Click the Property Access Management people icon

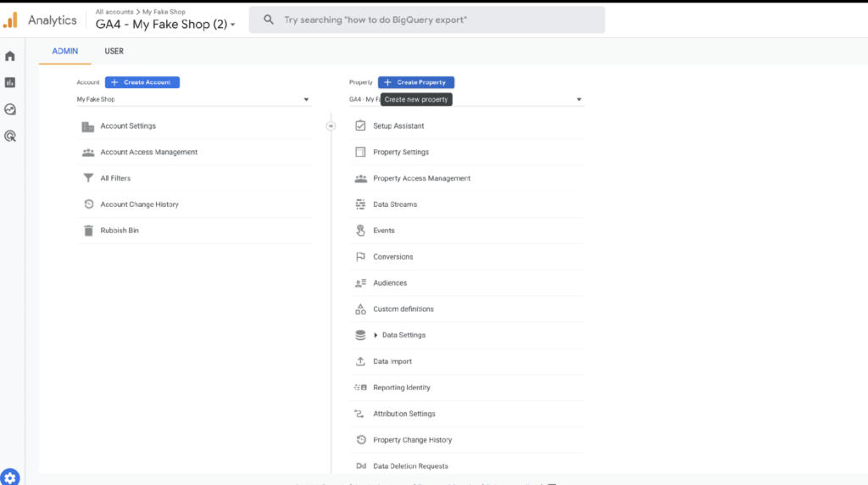(x=360, y=178)
